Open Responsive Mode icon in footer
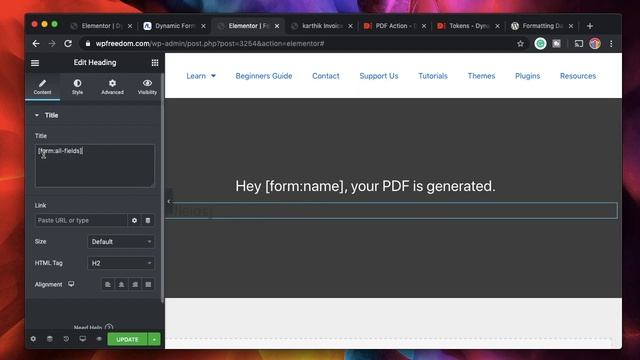The height and width of the screenshot is (360, 640). [82, 339]
